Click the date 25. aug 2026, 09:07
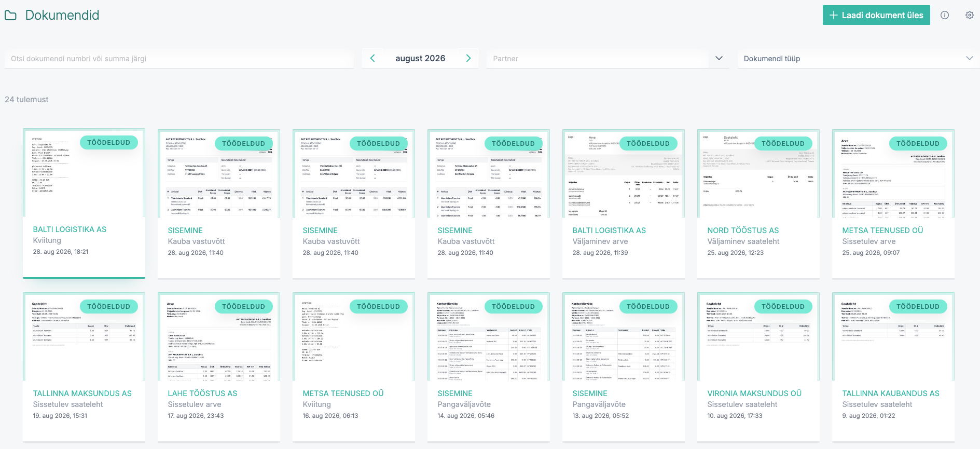This screenshot has height=449, width=980. (x=871, y=253)
